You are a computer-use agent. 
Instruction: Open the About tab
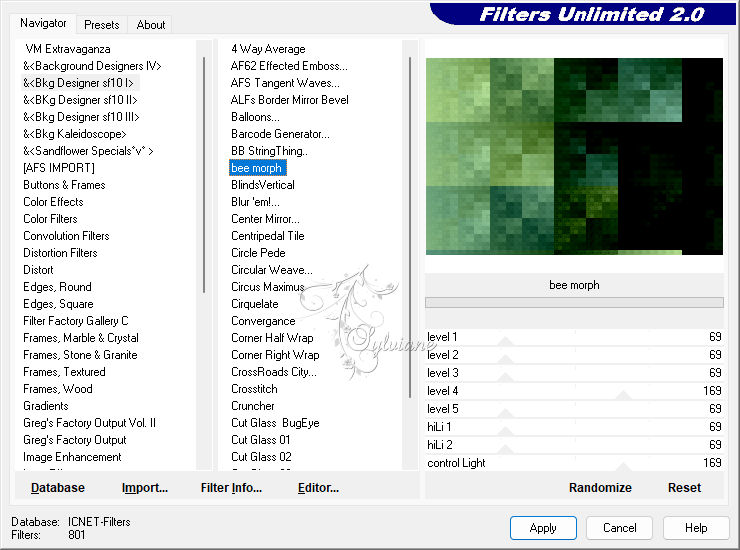pyautogui.click(x=151, y=25)
